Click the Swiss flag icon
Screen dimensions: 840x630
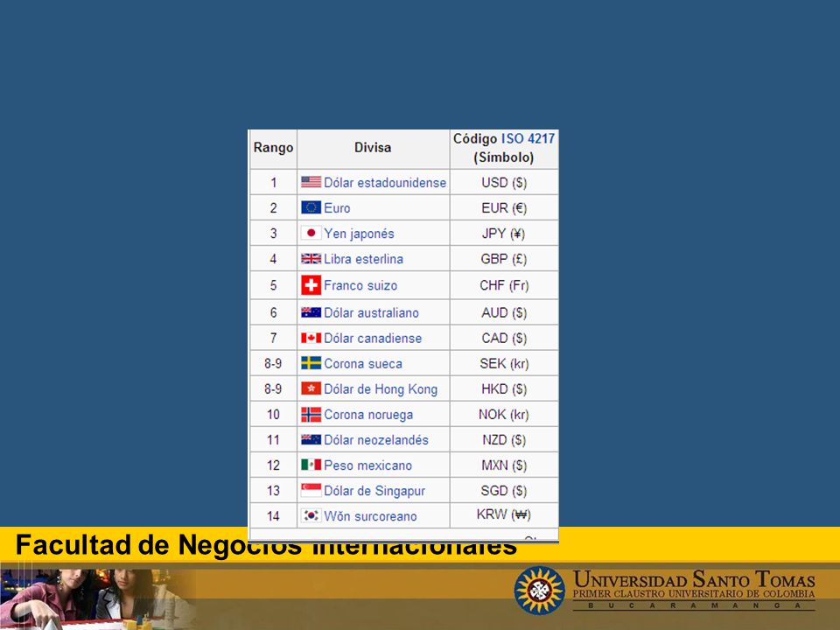pos(311,285)
